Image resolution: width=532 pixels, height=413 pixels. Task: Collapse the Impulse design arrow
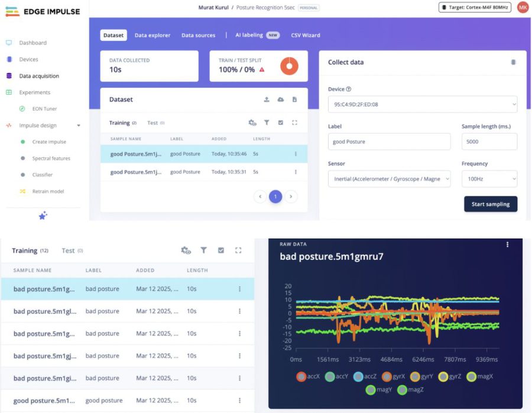79,125
